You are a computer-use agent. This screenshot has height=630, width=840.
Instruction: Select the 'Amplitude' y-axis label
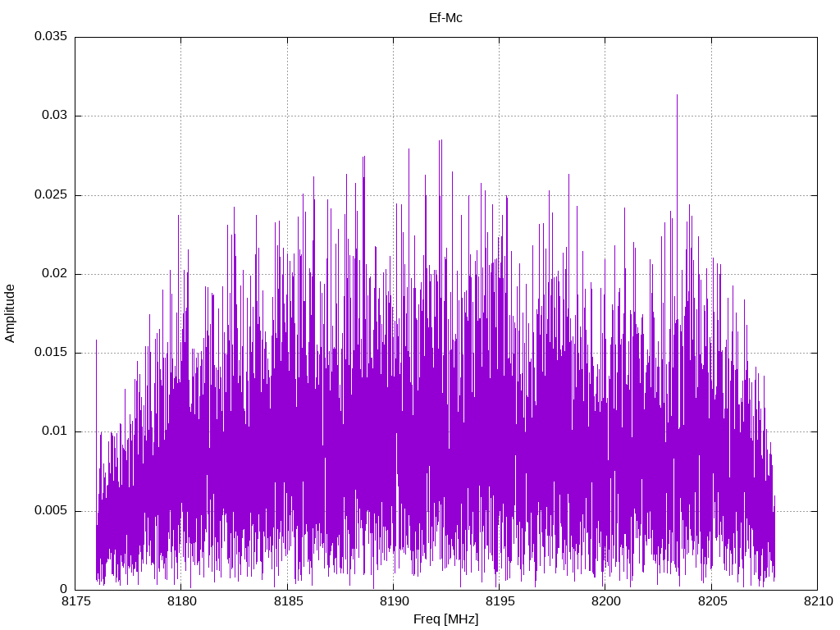click(x=10, y=313)
